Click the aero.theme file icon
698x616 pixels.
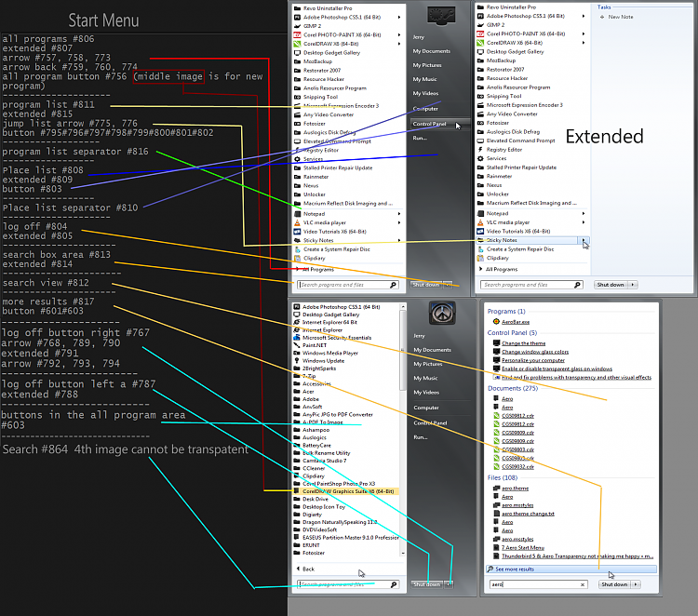496,489
